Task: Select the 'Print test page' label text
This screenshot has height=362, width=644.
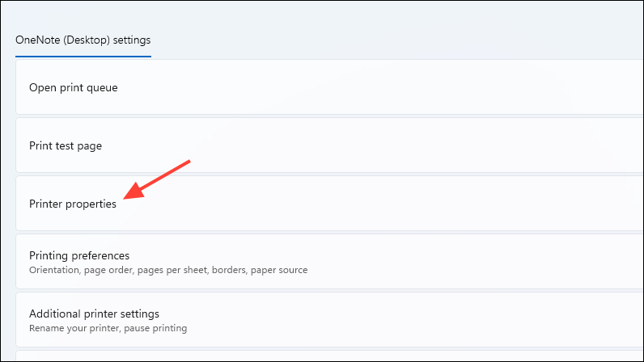Action: [x=65, y=145]
